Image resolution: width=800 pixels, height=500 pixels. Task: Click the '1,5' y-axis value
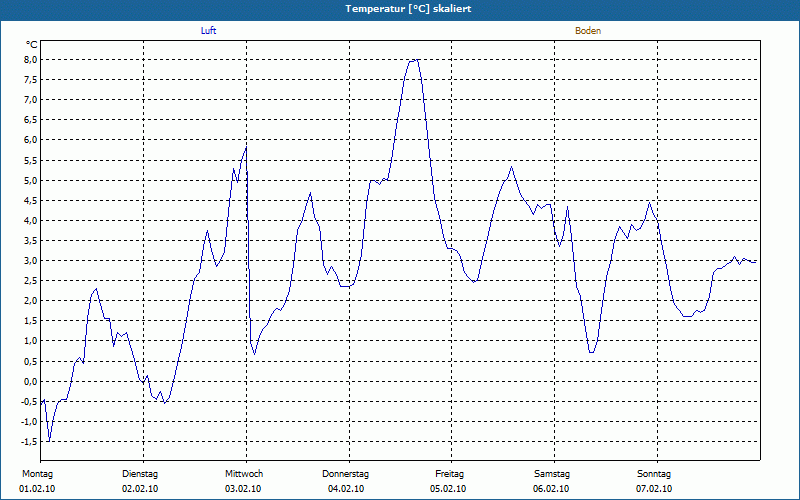[31, 321]
